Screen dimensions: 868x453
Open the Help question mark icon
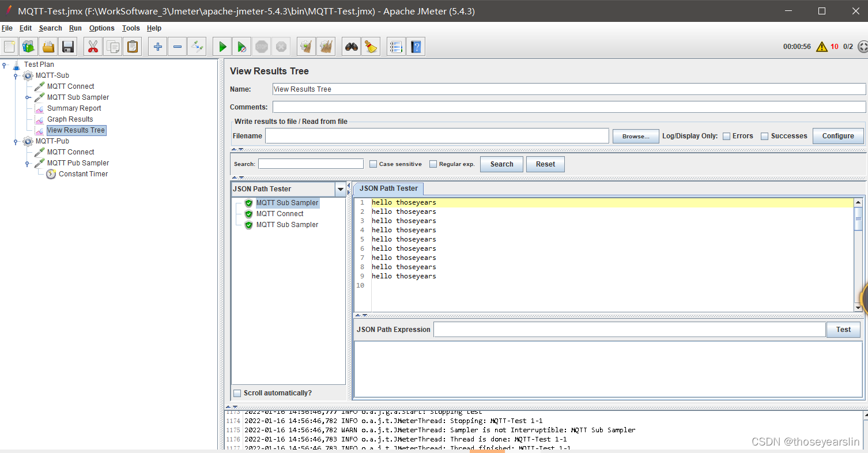tap(416, 47)
